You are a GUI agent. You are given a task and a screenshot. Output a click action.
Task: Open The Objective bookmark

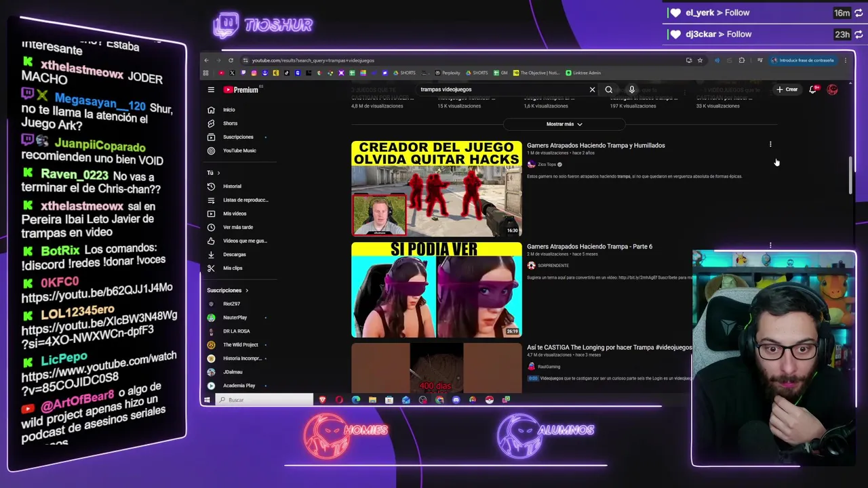tap(536, 73)
